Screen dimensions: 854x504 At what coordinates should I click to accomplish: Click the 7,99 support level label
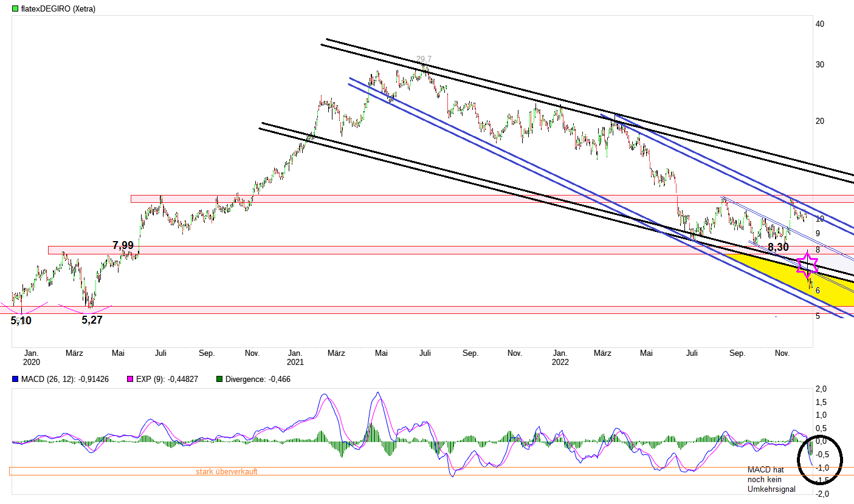point(122,245)
